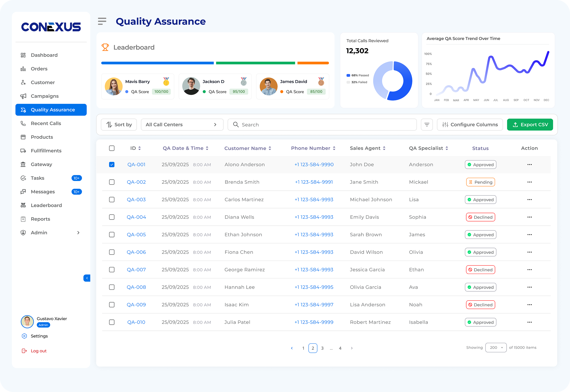
Task: Open the filter icon next to search bar
Action: pos(427,125)
